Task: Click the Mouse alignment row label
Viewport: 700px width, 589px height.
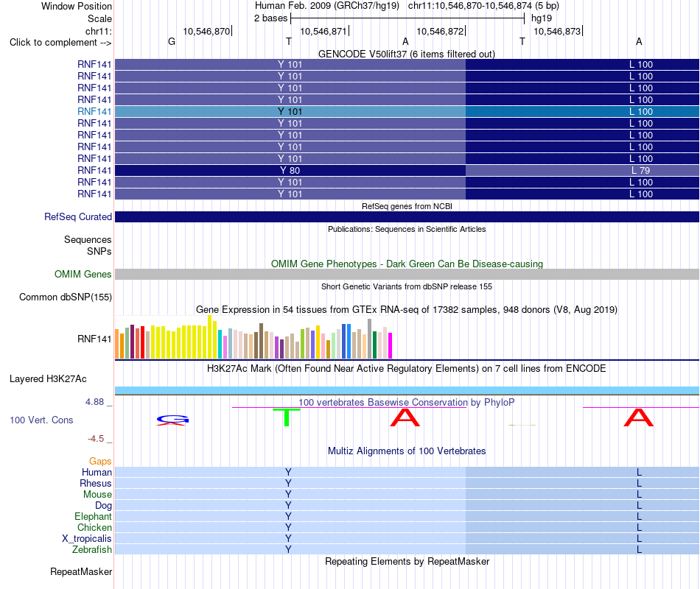Action: tap(97, 495)
